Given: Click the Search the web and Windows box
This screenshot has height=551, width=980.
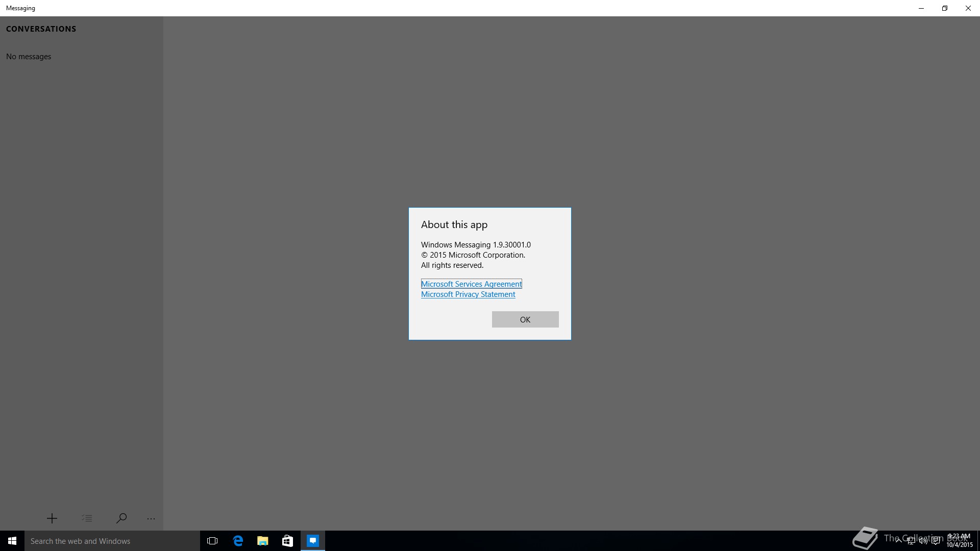Looking at the screenshot, I should 112,541.
